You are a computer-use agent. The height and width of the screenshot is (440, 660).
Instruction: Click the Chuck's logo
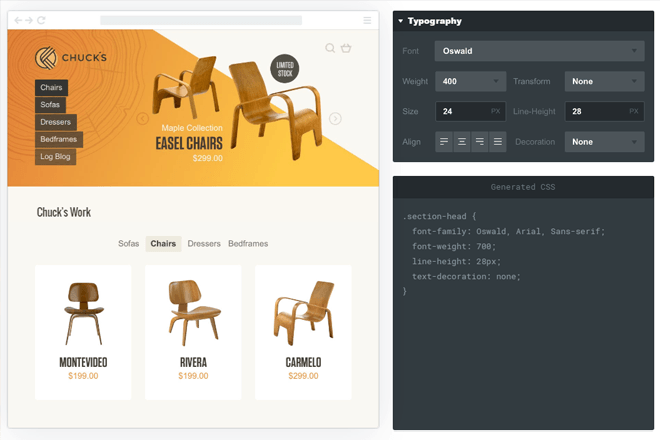(70, 58)
